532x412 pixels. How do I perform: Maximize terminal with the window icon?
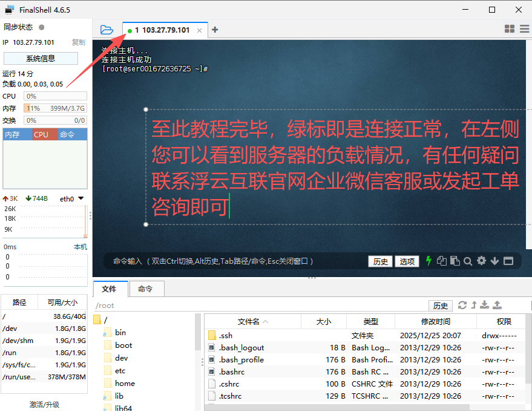coord(508,261)
